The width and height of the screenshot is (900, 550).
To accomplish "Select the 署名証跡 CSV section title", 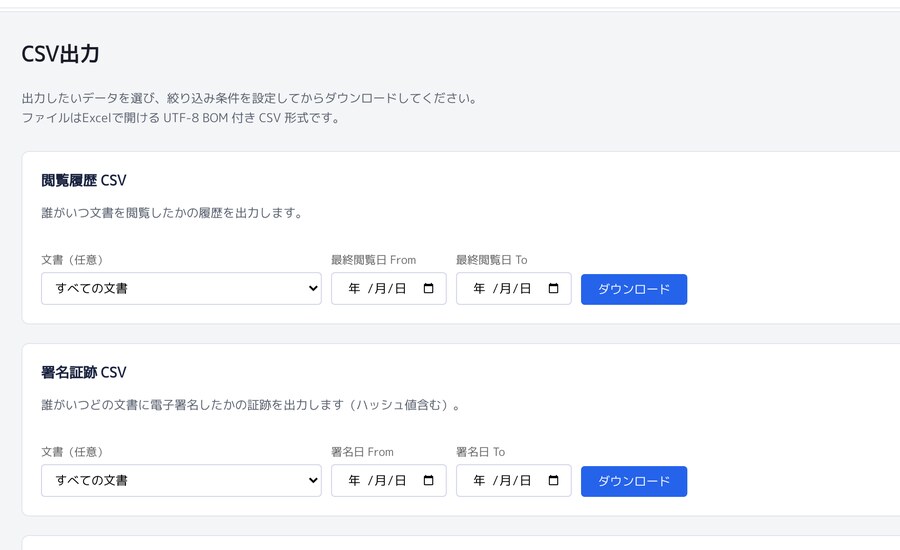I will (x=84, y=373).
